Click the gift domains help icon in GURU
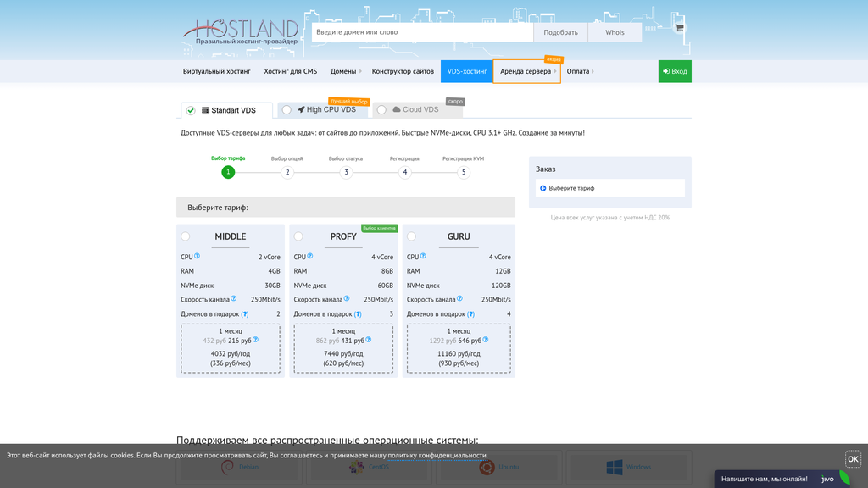Viewport: 868px width, 488px height. pyautogui.click(x=471, y=314)
